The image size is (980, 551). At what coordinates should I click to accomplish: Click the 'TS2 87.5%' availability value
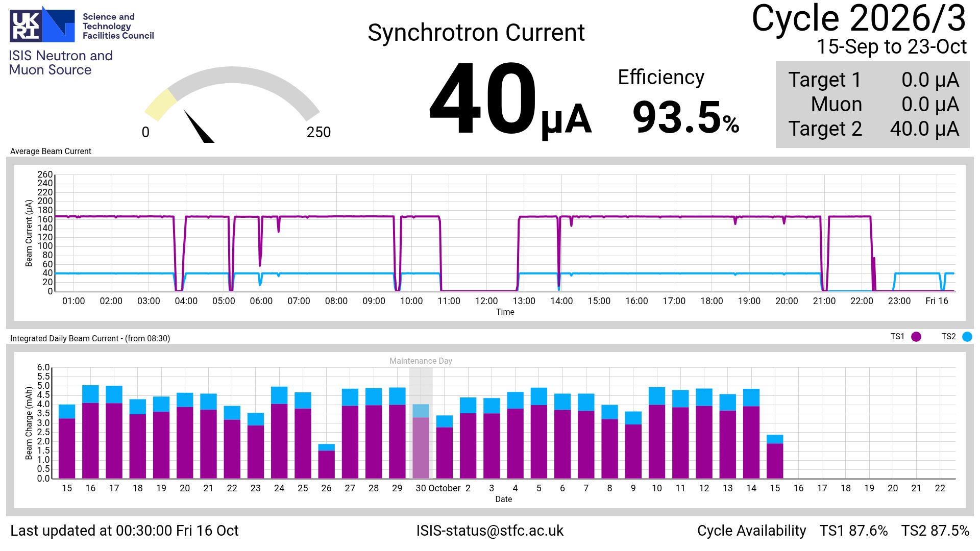(935, 531)
